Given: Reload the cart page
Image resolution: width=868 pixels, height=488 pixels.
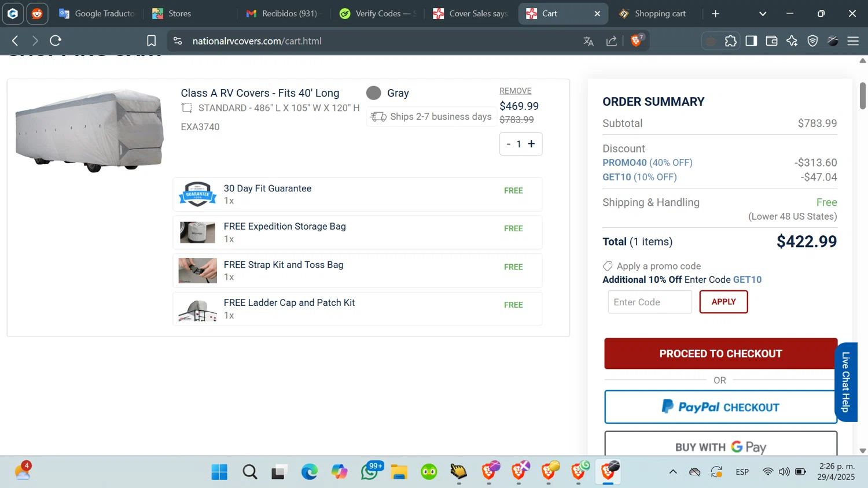Looking at the screenshot, I should 56,41.
